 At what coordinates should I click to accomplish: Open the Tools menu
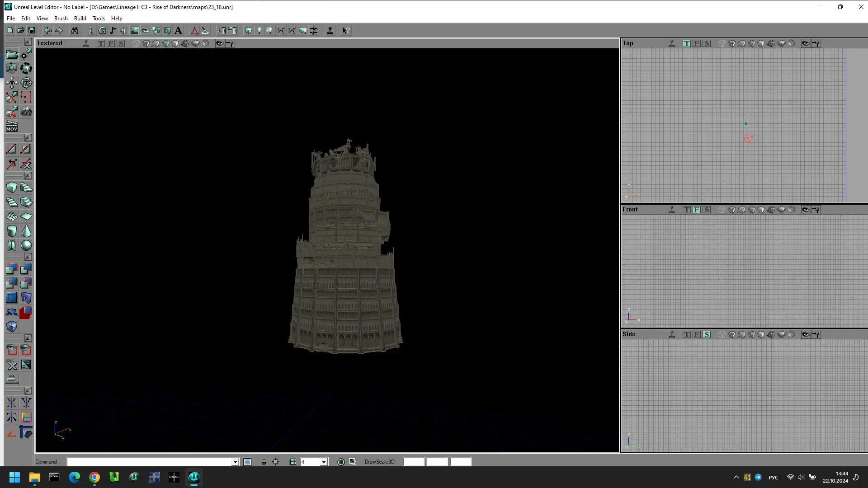(x=99, y=19)
